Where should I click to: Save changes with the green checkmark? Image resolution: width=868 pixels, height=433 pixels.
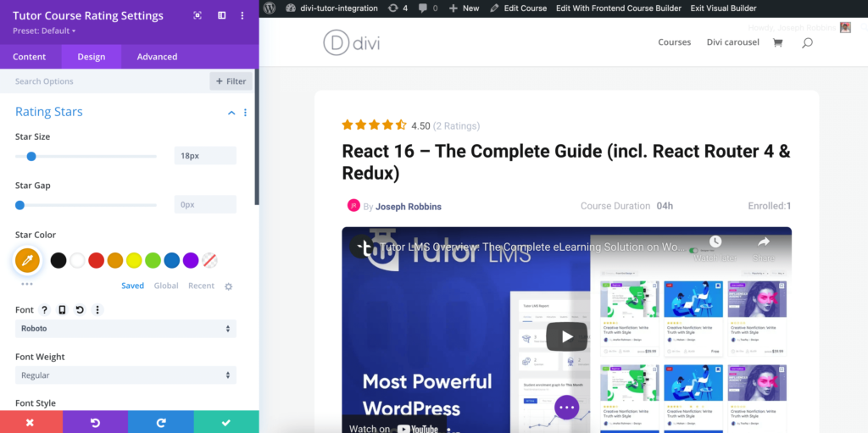(225, 423)
